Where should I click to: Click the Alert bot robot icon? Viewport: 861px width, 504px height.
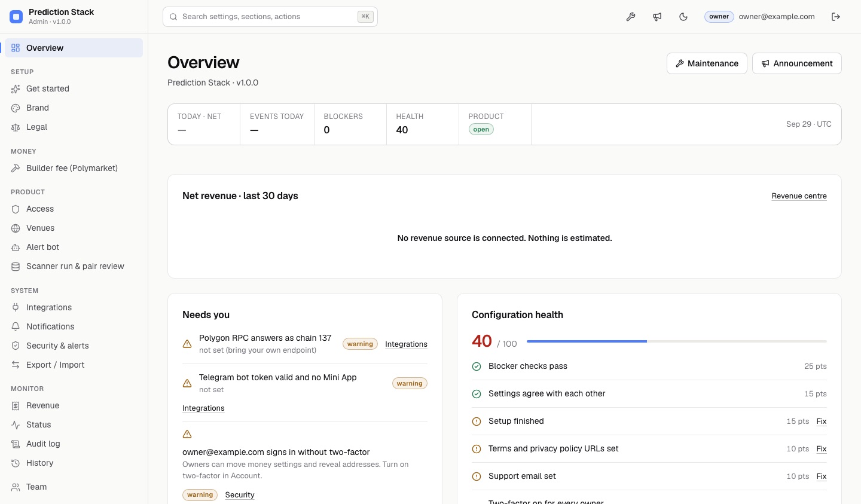tap(16, 248)
